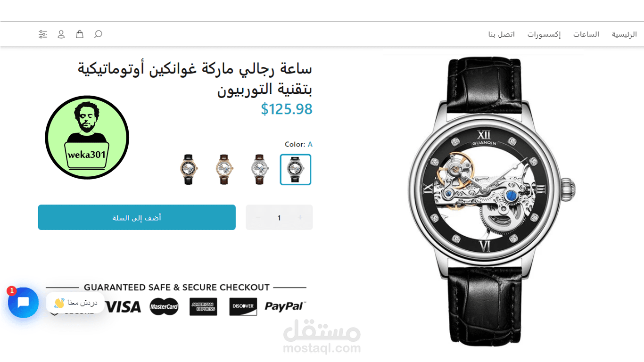Select the black-silver watch color option A
The width and height of the screenshot is (644, 362).
pyautogui.click(x=296, y=170)
